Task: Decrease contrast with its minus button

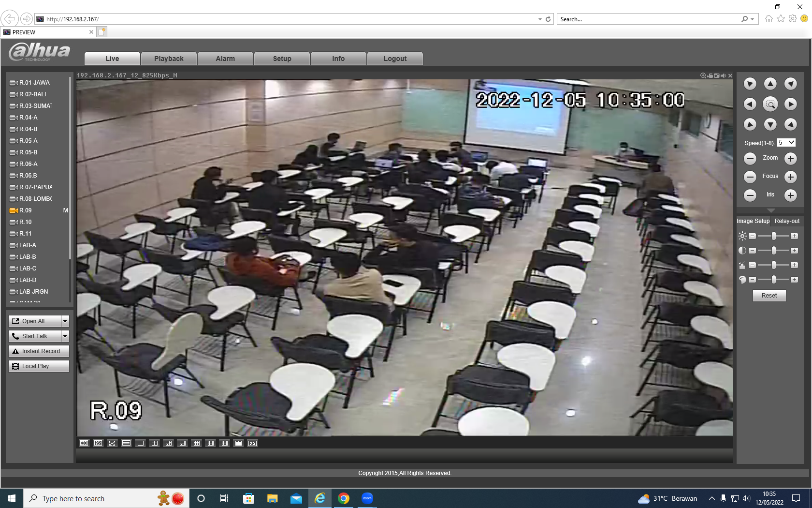Action: pos(752,251)
